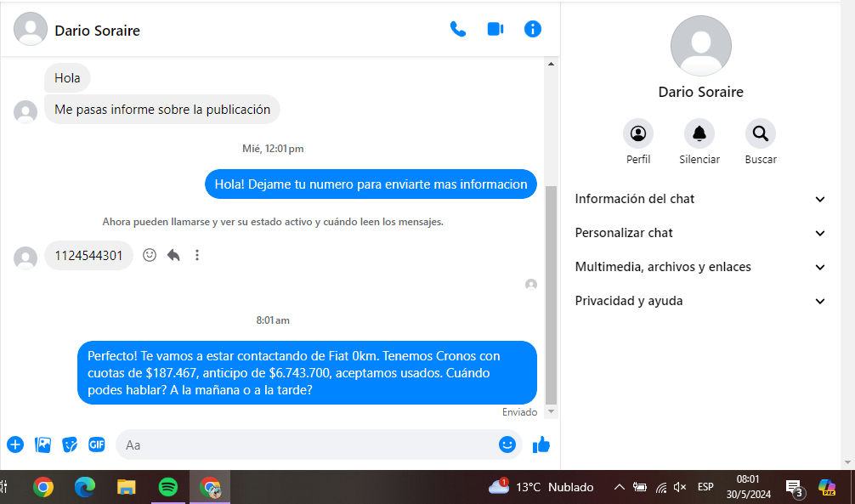Expand Personalizar chat section
Viewport: 855px width, 504px height.
point(700,233)
